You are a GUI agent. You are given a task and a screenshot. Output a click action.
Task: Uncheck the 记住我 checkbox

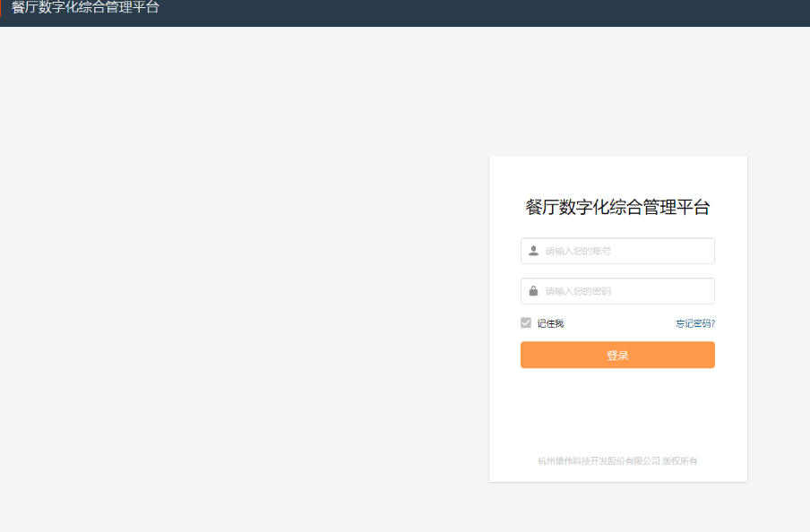pyautogui.click(x=526, y=322)
